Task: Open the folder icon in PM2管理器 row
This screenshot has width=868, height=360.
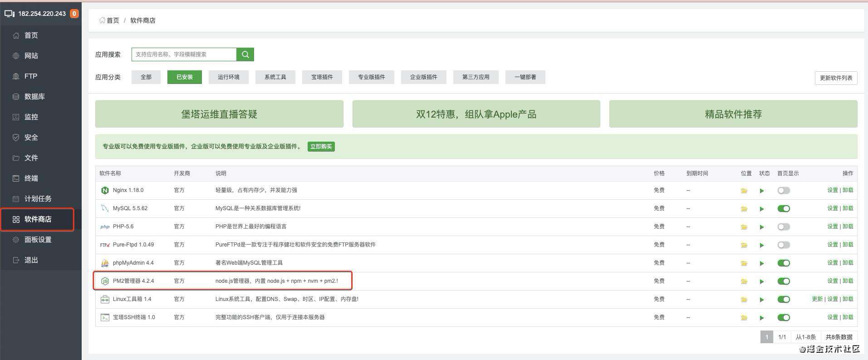Action: pyautogui.click(x=744, y=281)
